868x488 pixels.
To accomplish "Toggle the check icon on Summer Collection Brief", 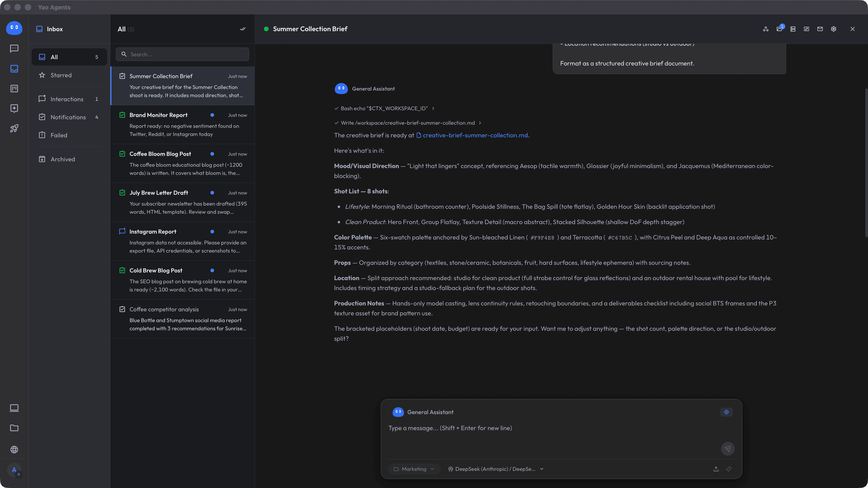I will coord(122,76).
